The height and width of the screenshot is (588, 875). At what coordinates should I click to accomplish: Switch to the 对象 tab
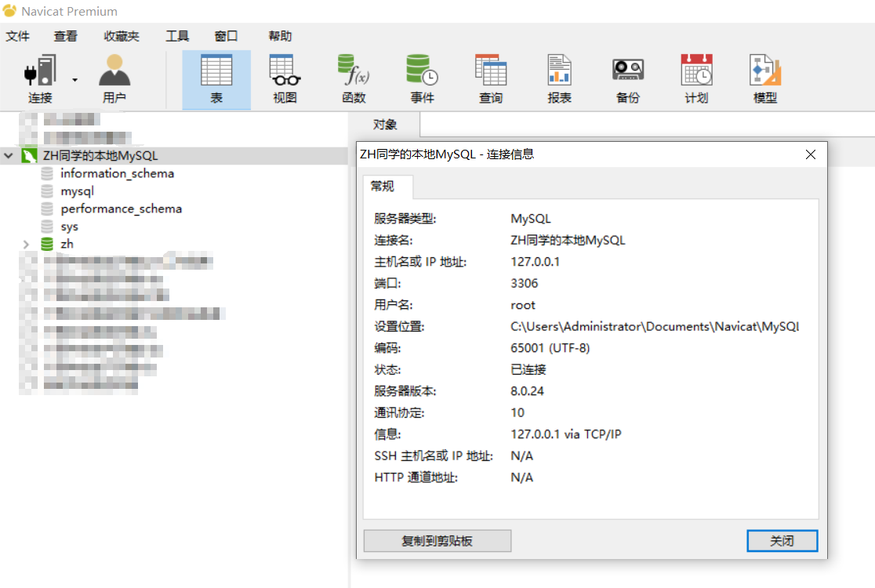[x=384, y=125]
